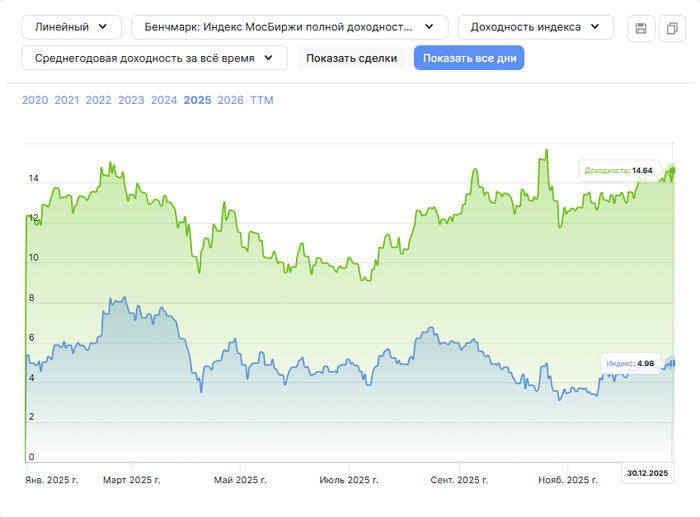Image resolution: width=700 pixels, height=517 pixels.
Task: Switch to the 2022 period
Action: pos(99,100)
